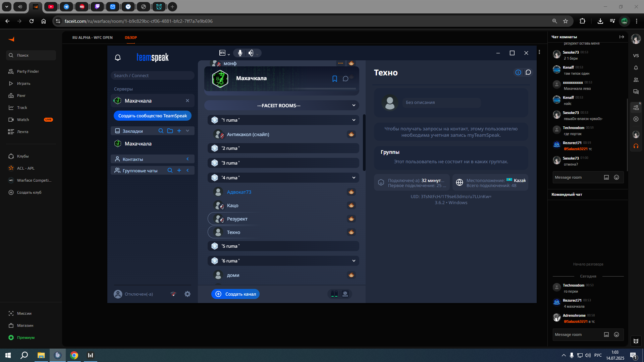Image resolution: width=644 pixels, height=362 pixels.
Task: Select user Резурект in channel list
Action: (237, 219)
